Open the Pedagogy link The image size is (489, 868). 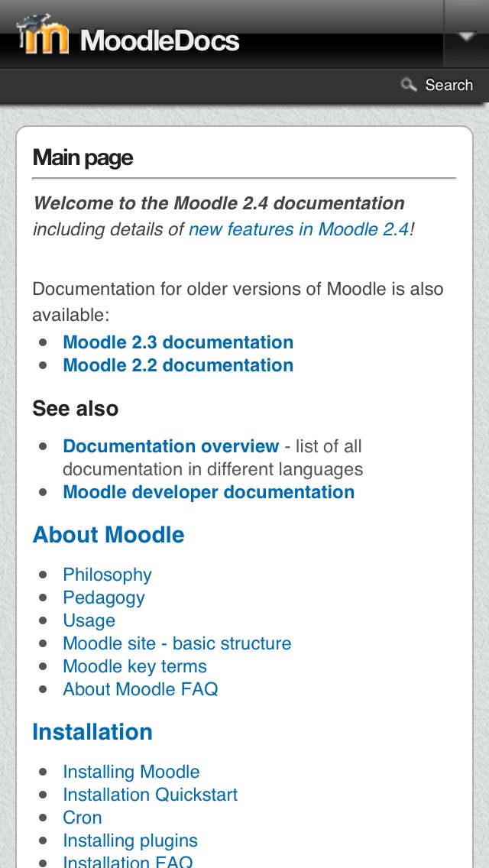104,598
